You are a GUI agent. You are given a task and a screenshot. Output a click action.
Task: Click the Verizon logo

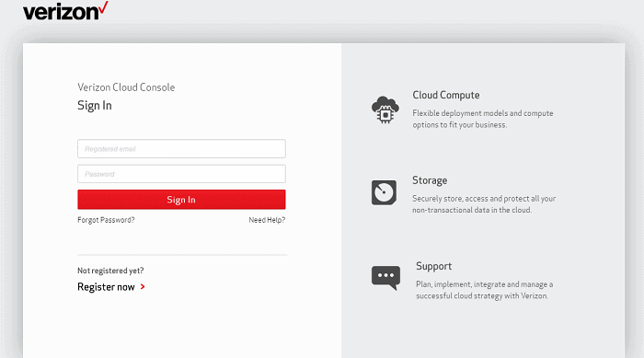(x=65, y=11)
